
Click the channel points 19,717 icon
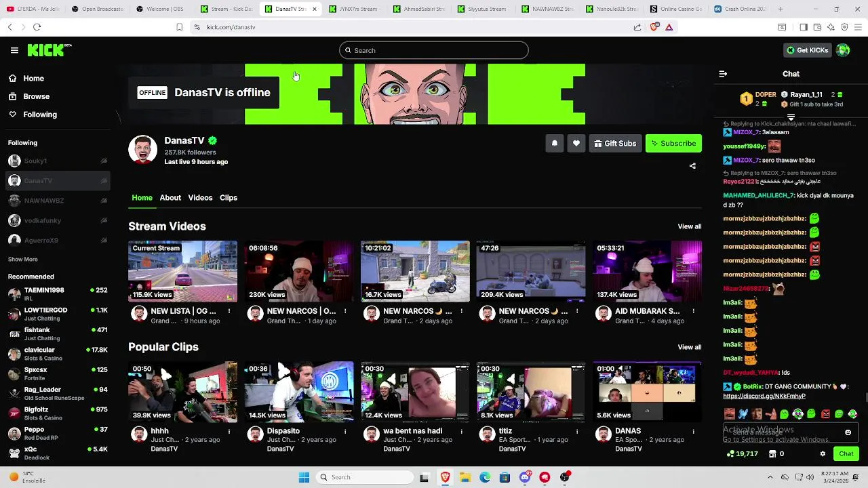(x=730, y=454)
